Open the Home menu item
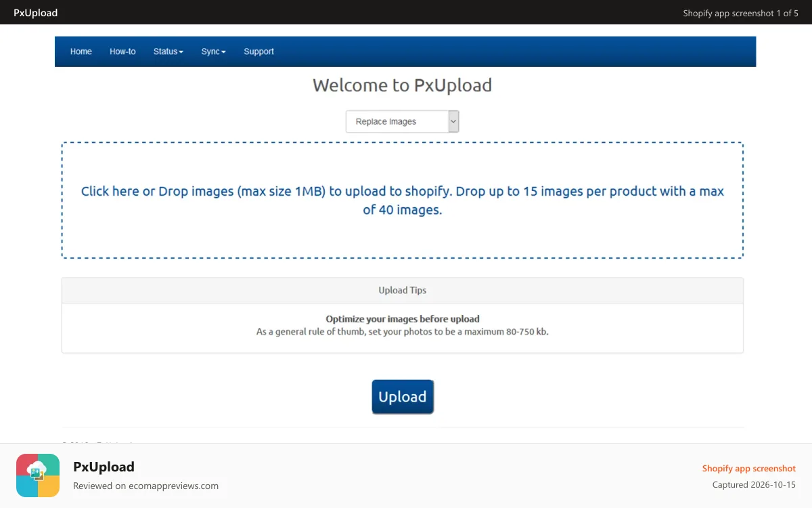 coord(81,51)
